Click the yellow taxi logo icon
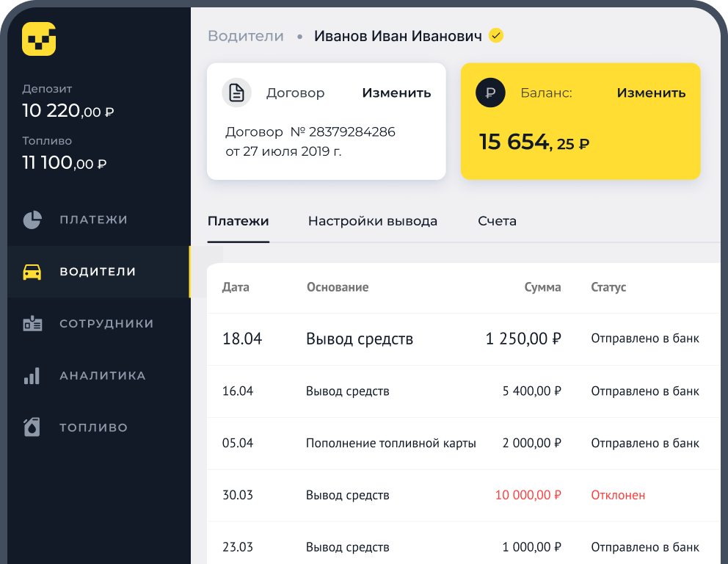Image resolution: width=728 pixels, height=564 pixels. (x=39, y=39)
